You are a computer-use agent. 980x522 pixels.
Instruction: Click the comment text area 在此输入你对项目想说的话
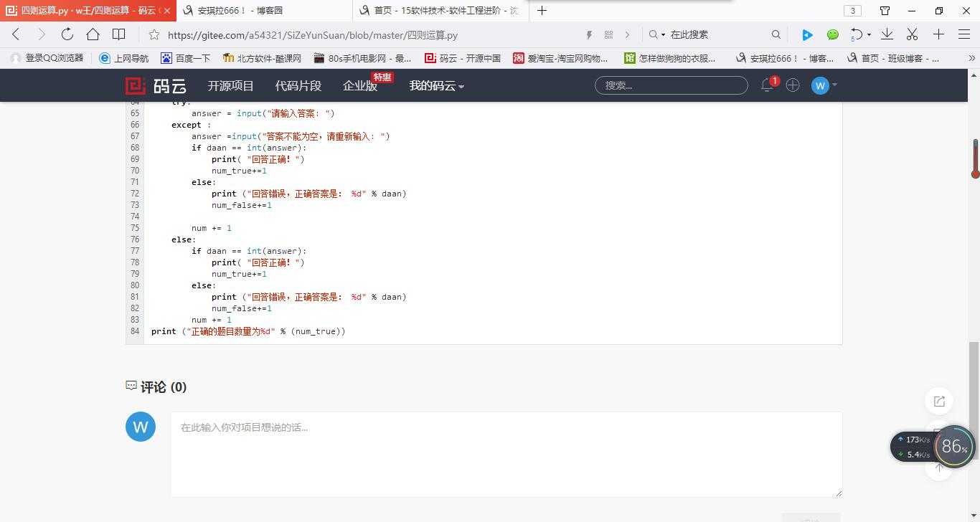pyautogui.click(x=506, y=455)
